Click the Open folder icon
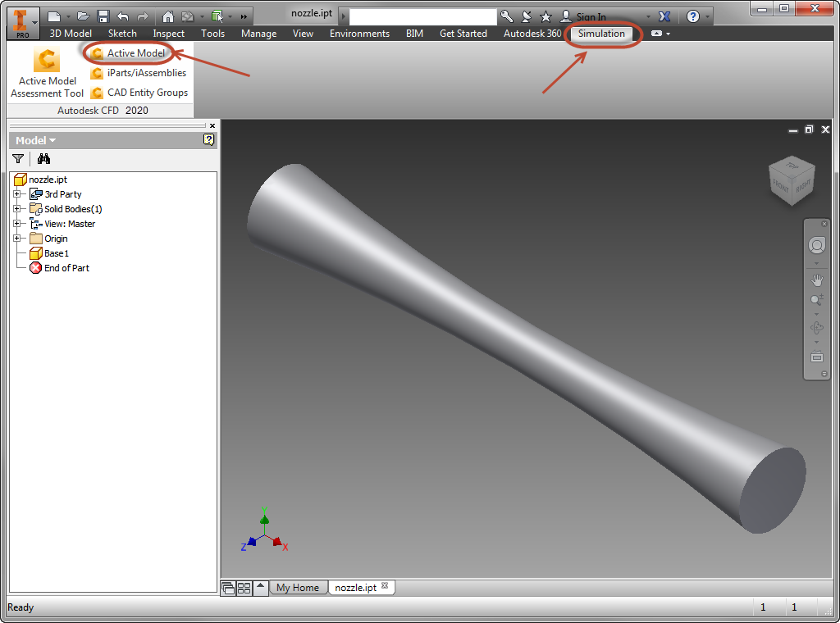The height and width of the screenshot is (623, 840). coord(83,16)
